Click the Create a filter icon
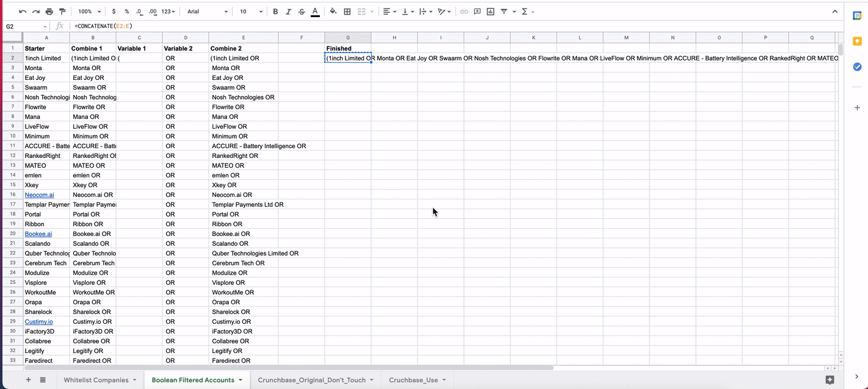 point(504,12)
